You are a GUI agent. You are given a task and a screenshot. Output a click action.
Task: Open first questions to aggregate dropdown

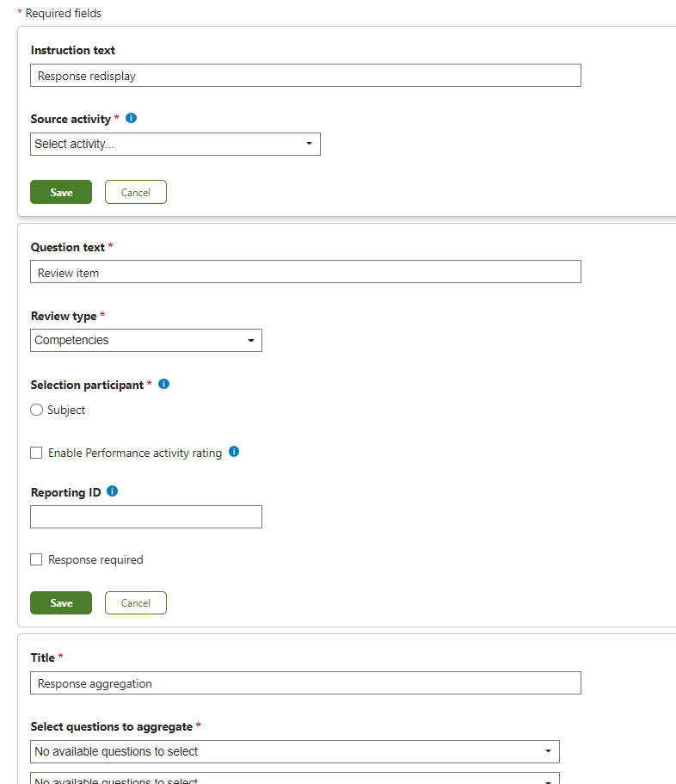pos(294,752)
